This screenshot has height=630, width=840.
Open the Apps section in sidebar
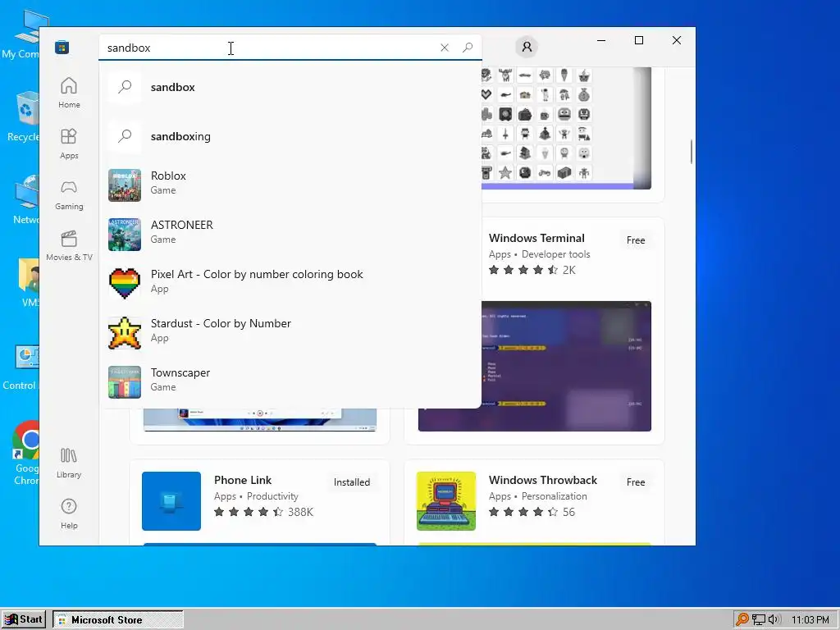click(69, 144)
